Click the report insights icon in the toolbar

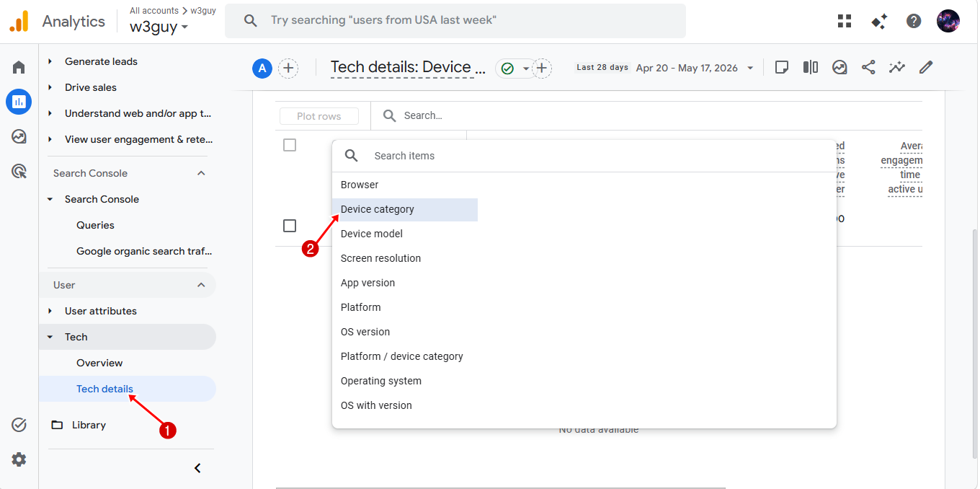point(839,67)
